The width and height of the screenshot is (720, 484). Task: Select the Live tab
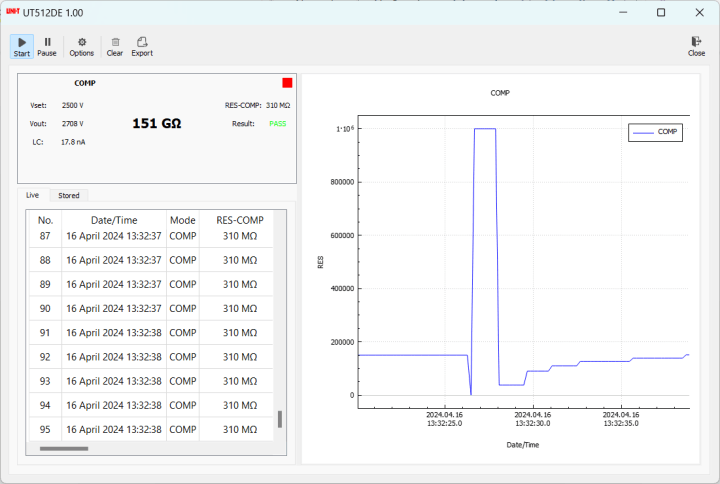pyautogui.click(x=33, y=195)
